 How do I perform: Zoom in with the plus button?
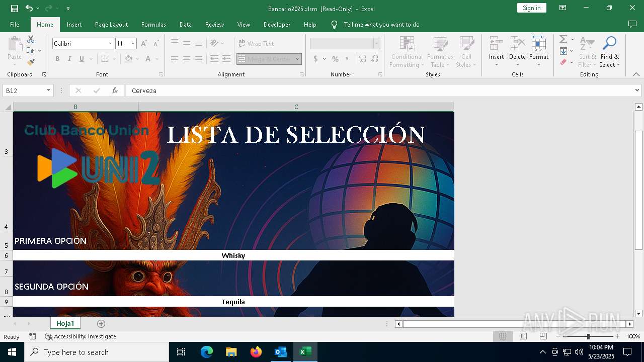[x=618, y=336]
